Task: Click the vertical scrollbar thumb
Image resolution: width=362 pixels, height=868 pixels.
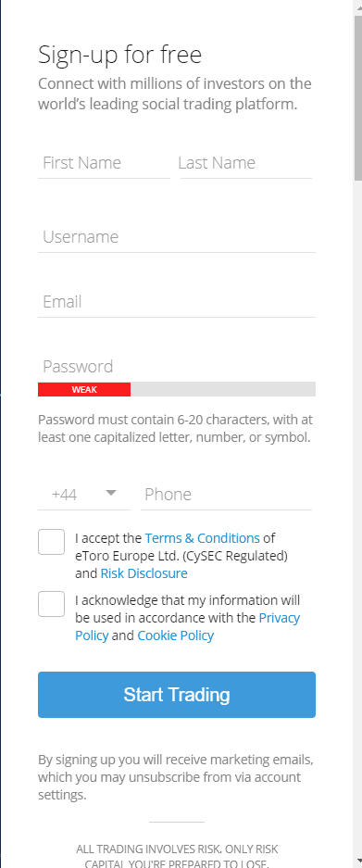Action: click(x=357, y=97)
